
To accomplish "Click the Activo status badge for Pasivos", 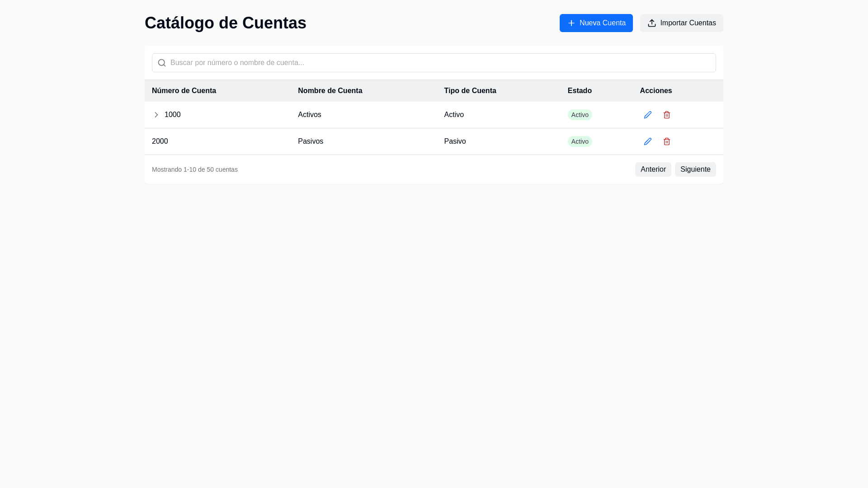I will (x=580, y=141).
